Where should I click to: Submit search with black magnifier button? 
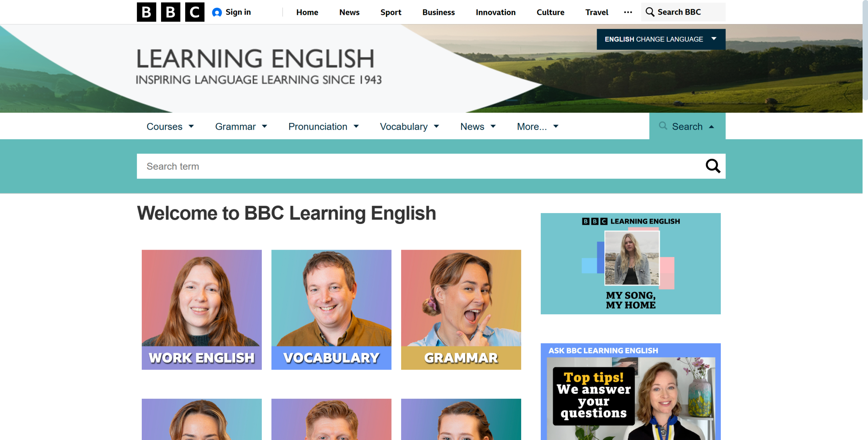click(x=713, y=166)
